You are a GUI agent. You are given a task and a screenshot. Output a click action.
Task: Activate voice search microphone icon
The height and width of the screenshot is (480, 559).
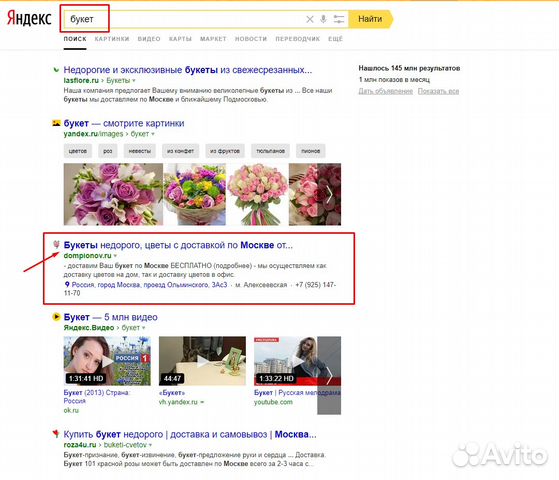[323, 19]
